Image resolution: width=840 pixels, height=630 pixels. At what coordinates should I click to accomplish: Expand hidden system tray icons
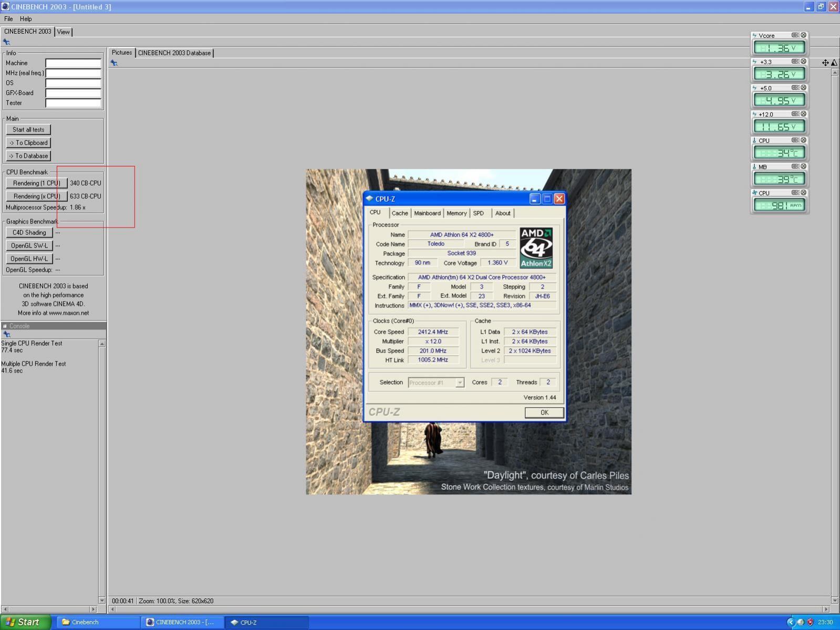point(791,622)
